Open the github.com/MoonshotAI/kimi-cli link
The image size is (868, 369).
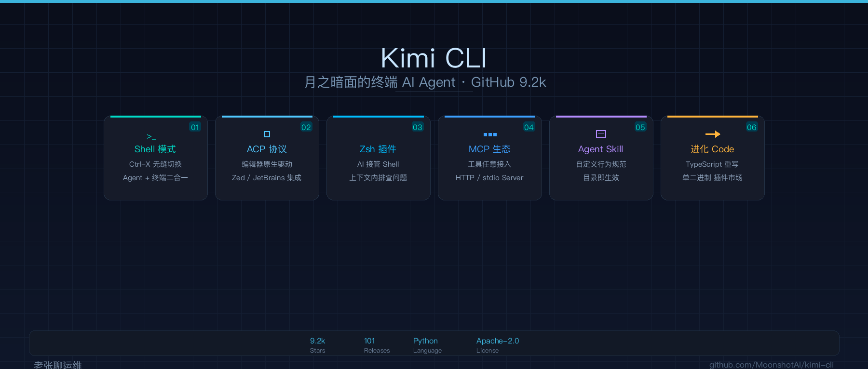pyautogui.click(x=772, y=365)
